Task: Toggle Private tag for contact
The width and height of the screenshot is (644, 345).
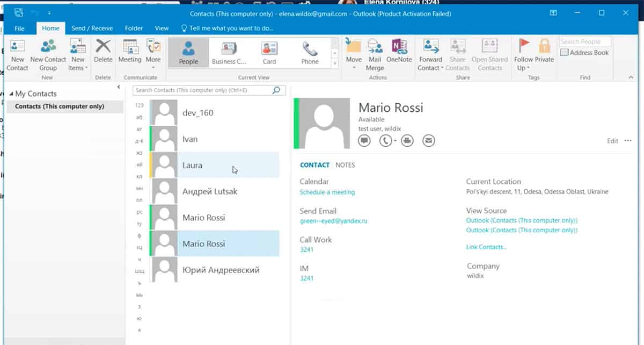Action: [544, 53]
